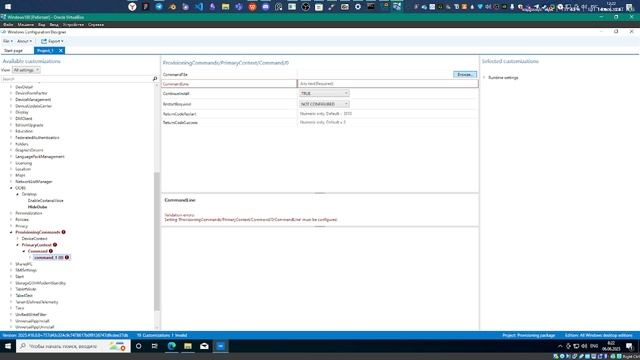Open Visual Studio Code in host taskbar
Image resolution: width=640 pixels, height=360 pixels.
(x=199, y=7)
